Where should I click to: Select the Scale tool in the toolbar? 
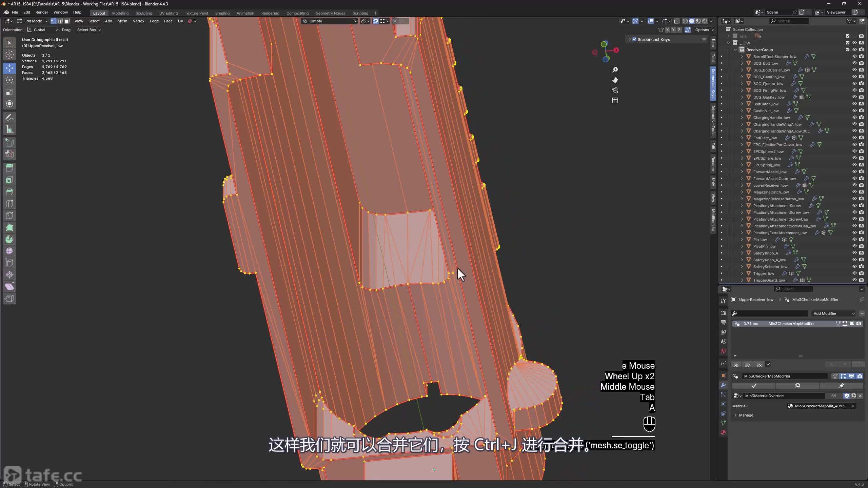[9, 92]
